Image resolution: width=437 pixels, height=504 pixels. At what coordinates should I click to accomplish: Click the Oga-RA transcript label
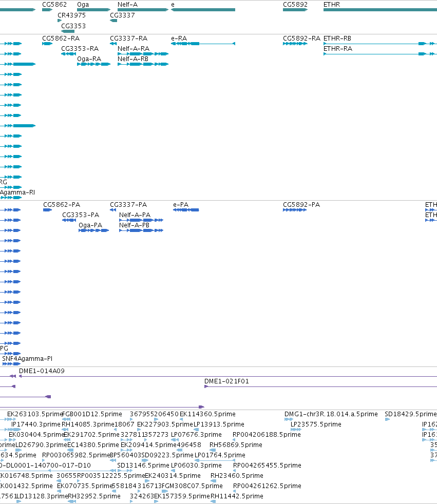[x=89, y=59]
